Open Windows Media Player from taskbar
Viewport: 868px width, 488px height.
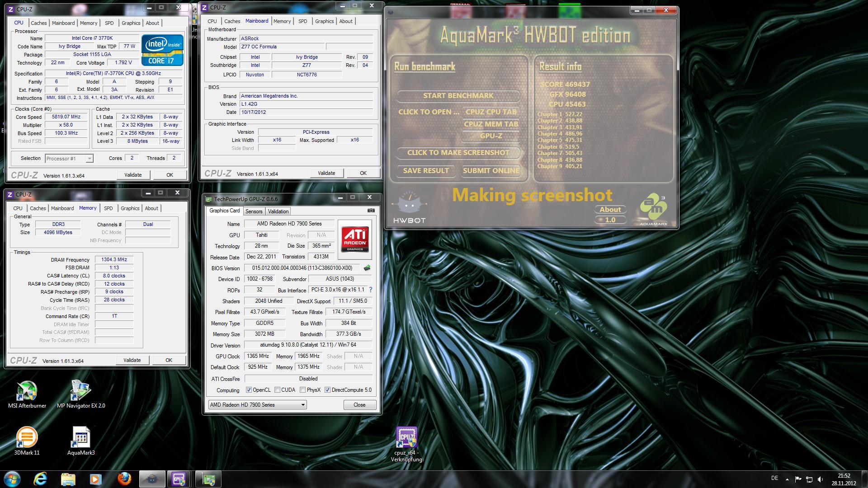95,479
